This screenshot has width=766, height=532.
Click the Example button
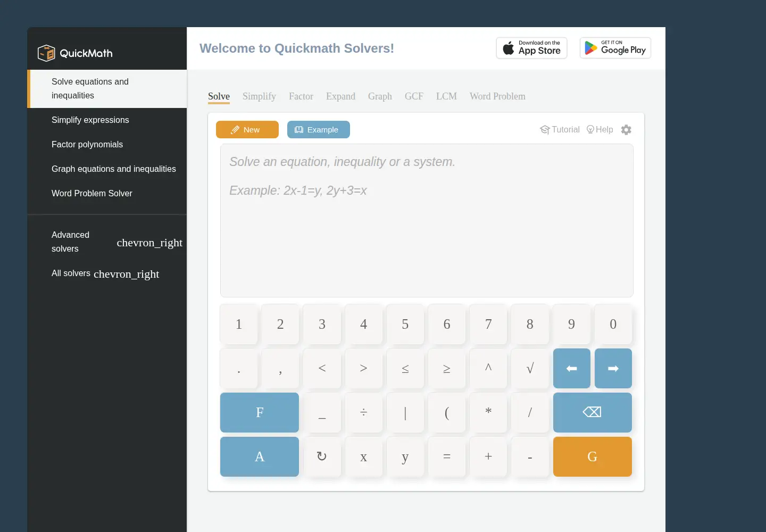pos(319,129)
